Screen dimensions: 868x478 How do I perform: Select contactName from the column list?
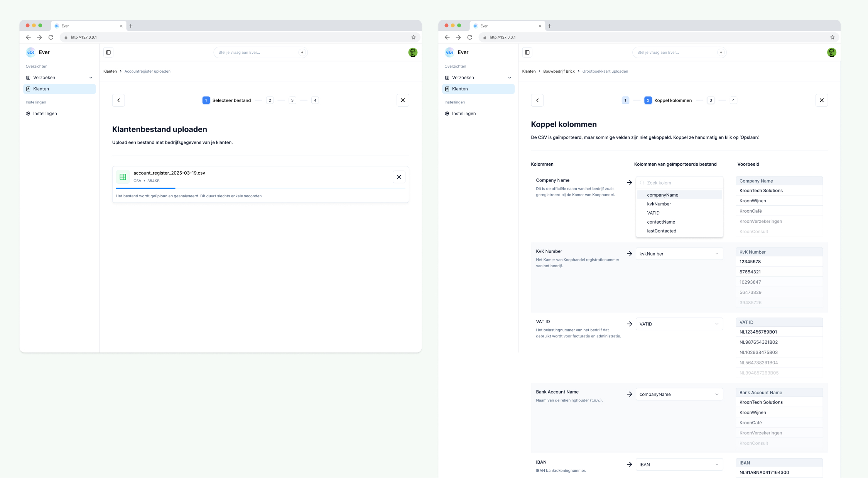[661, 222]
